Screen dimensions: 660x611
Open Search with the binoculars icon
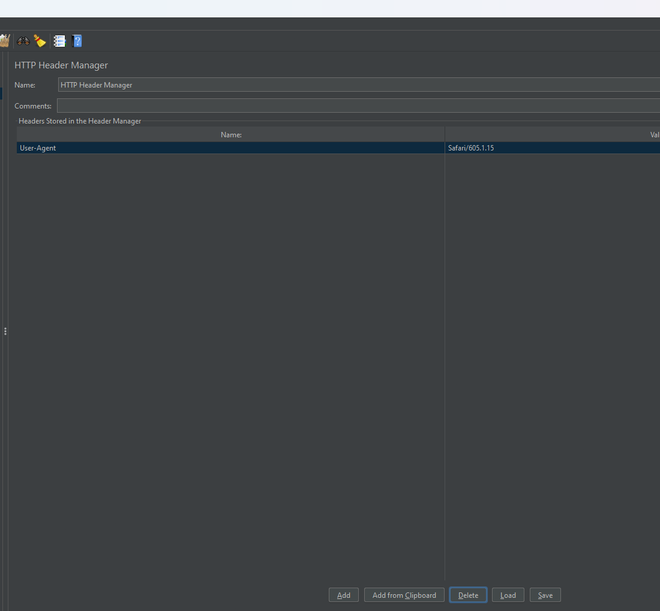coord(23,41)
